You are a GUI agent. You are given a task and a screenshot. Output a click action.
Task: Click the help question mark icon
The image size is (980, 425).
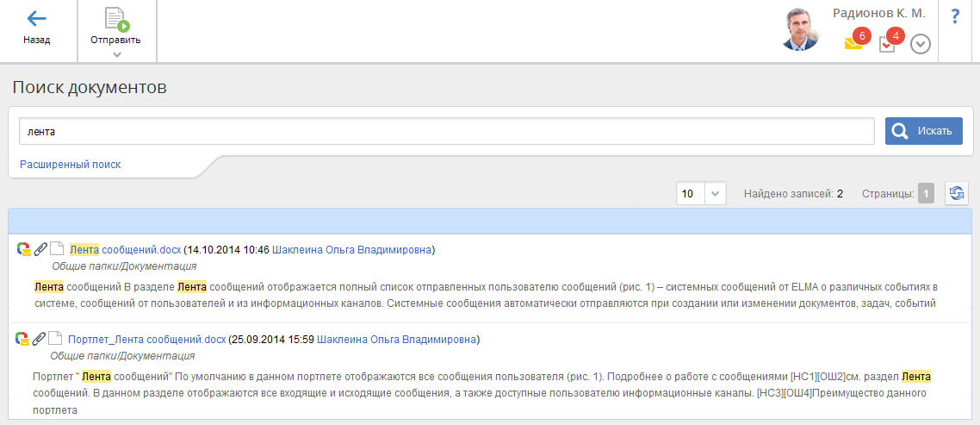coord(955,17)
